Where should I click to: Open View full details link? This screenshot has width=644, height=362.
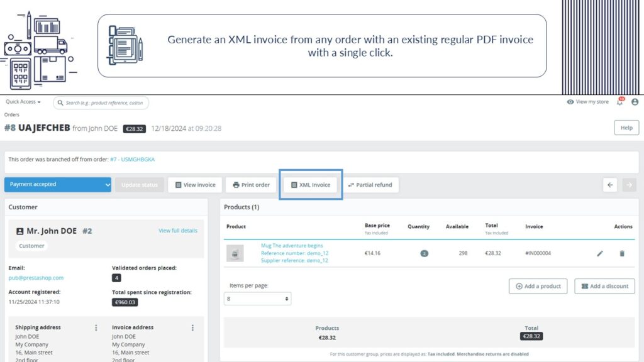(177, 231)
